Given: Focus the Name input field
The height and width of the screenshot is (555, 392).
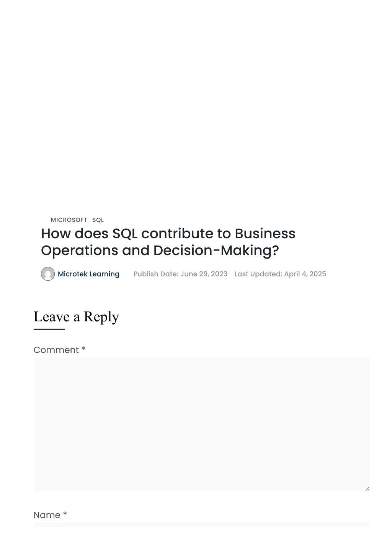Looking at the screenshot, I should pyautogui.click(x=201, y=525).
